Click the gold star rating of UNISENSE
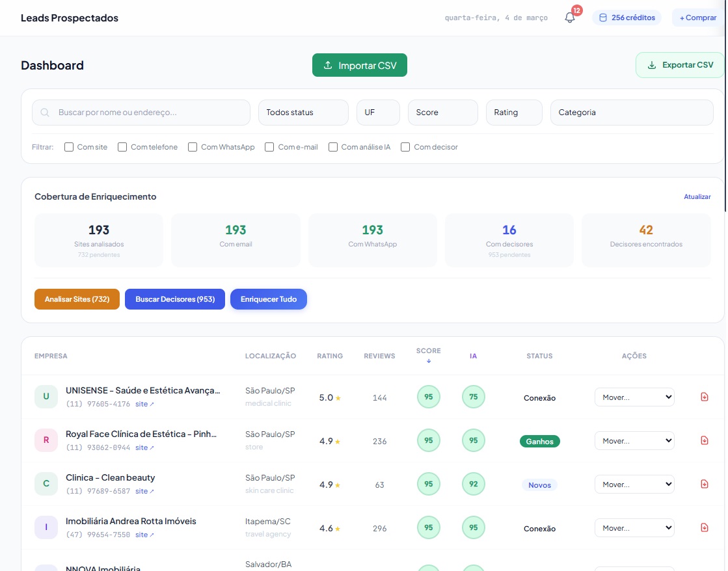Image resolution: width=728 pixels, height=571 pixels. coord(338,398)
